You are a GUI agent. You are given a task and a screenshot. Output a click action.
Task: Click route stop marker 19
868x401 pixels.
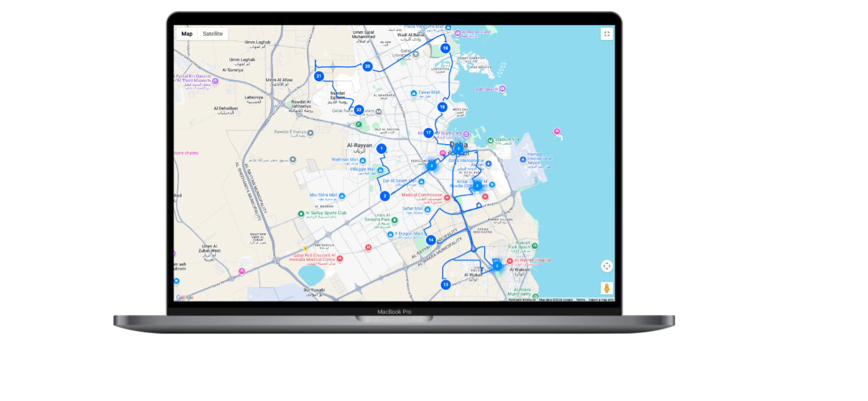point(446,48)
